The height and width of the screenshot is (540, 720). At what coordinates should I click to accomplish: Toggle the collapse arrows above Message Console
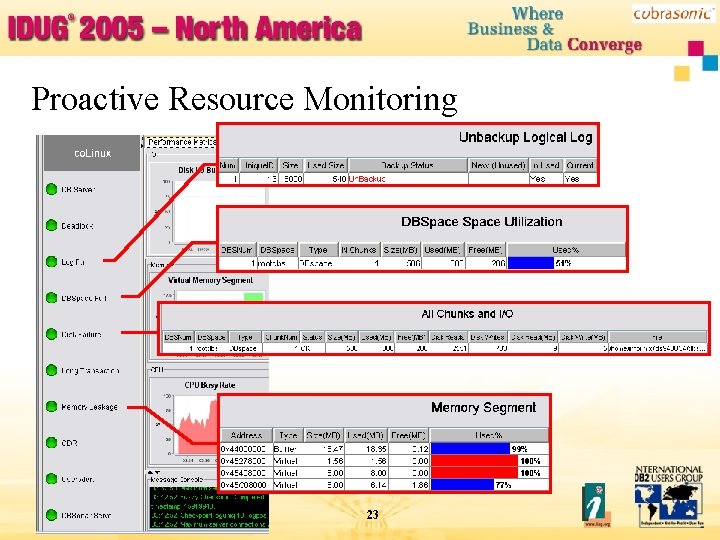pyautogui.click(x=153, y=472)
